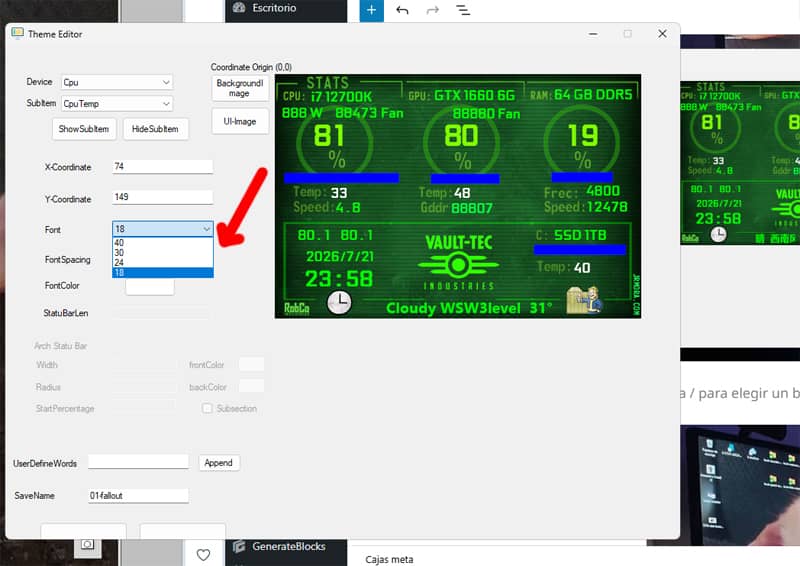Click the BackgroundImage button
Image resolution: width=800 pixels, height=566 pixels.
pyautogui.click(x=240, y=88)
